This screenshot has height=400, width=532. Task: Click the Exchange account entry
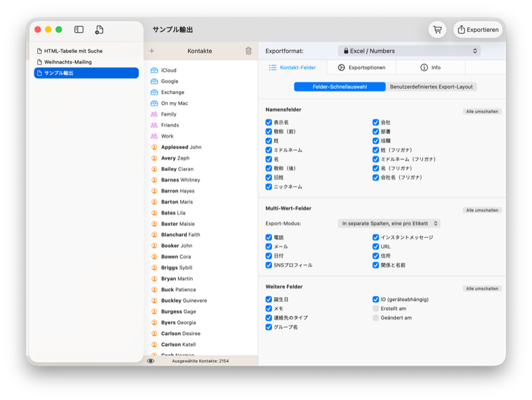(x=172, y=92)
